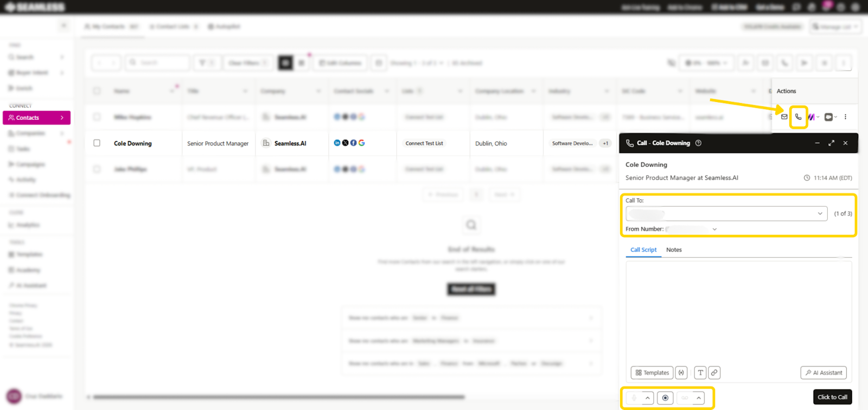Open the Autopilot tab
Screen dimensions: 868x410
pos(224,27)
